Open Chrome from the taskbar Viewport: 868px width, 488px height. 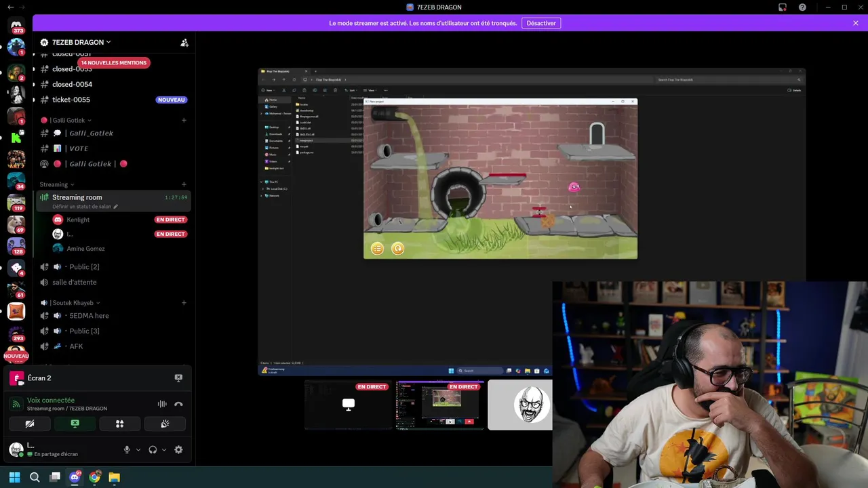(94, 477)
